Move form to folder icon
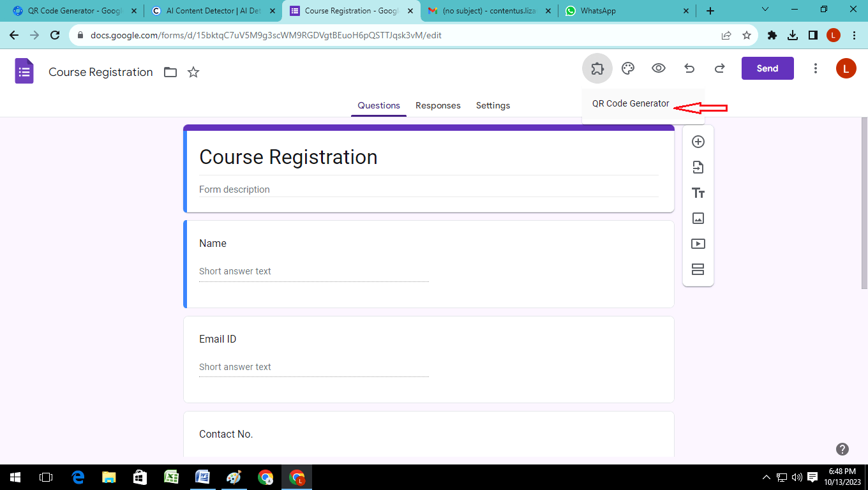 [170, 72]
